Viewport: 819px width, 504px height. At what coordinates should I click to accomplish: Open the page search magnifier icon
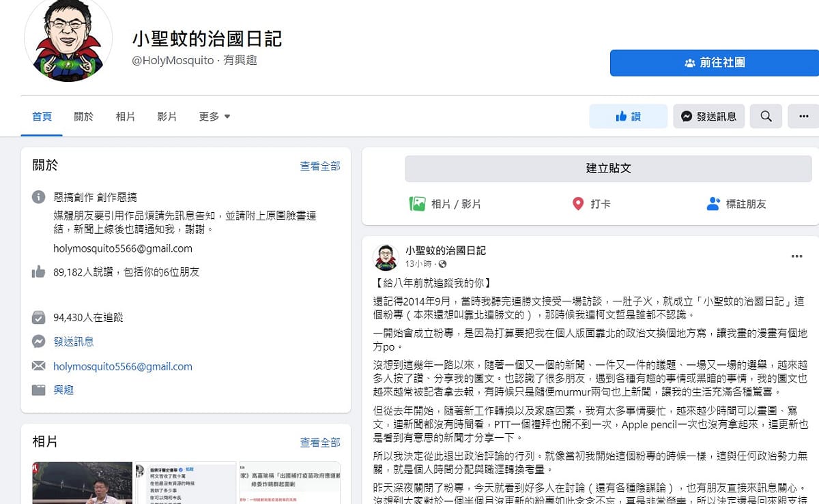pyautogui.click(x=766, y=117)
